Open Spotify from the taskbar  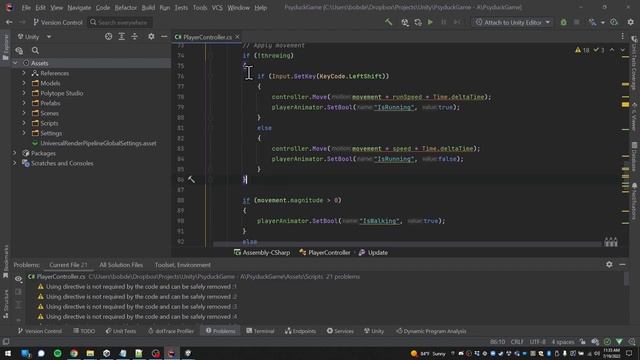[x=58, y=353]
